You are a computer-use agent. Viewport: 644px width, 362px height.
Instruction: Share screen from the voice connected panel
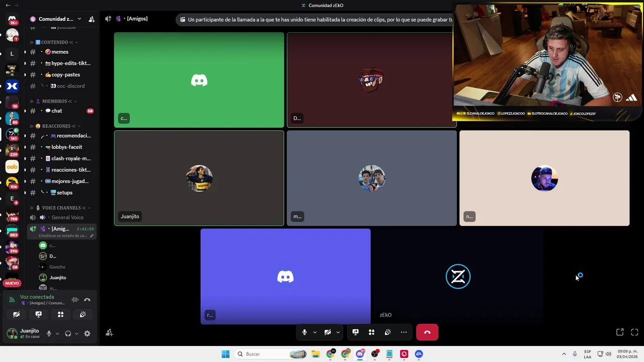39,314
